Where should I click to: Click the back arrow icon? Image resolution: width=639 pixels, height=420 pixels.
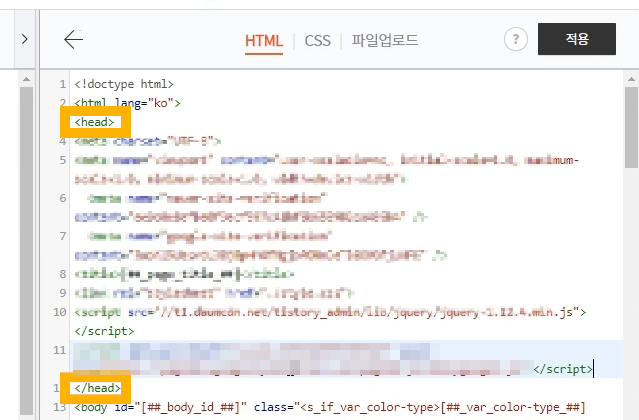pyautogui.click(x=73, y=40)
